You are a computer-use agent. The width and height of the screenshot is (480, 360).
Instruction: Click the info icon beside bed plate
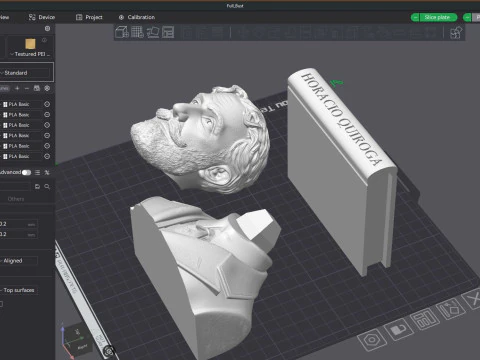coord(44,40)
